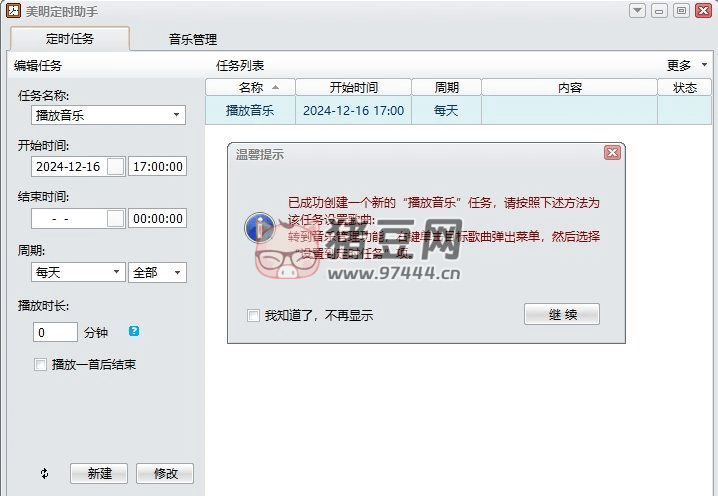
Task: Click the 每天 cell in the task list
Action: pos(446,110)
